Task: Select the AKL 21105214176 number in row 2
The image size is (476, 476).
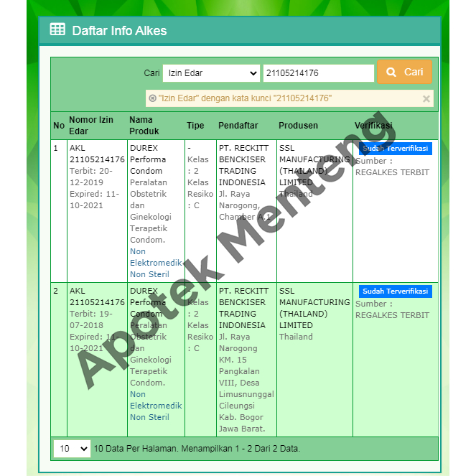Action: (x=97, y=297)
